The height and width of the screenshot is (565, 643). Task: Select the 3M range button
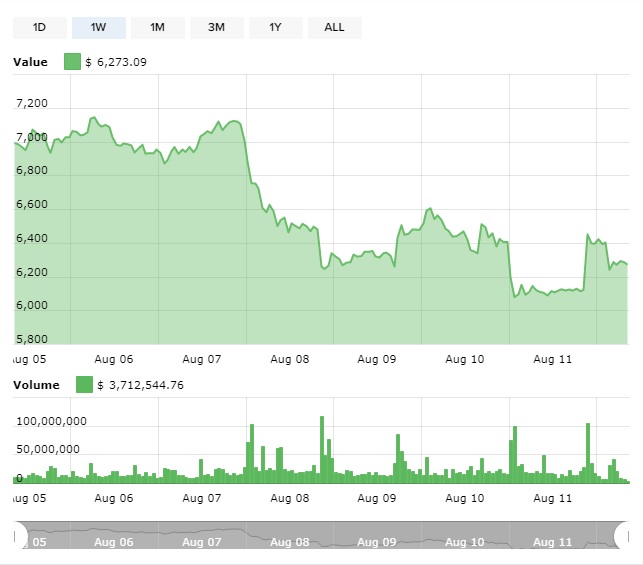216,27
